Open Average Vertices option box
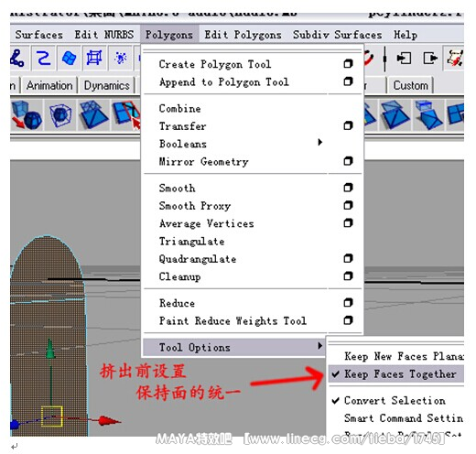 [348, 223]
